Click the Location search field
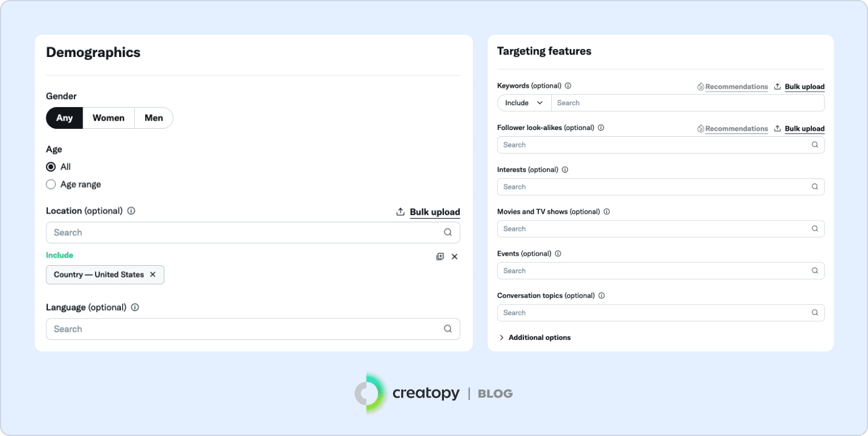The image size is (868, 436). pyautogui.click(x=245, y=233)
